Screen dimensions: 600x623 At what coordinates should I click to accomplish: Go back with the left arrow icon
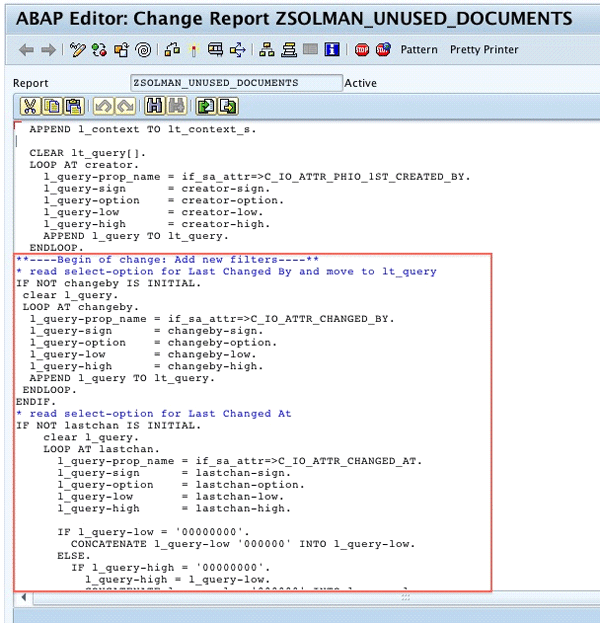(26, 50)
